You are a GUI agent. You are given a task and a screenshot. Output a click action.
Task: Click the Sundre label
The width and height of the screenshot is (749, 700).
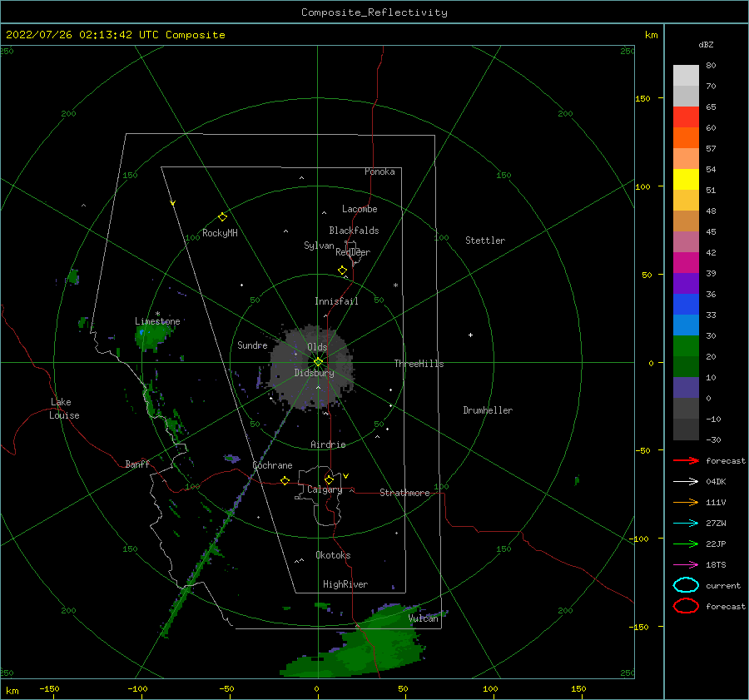point(252,345)
